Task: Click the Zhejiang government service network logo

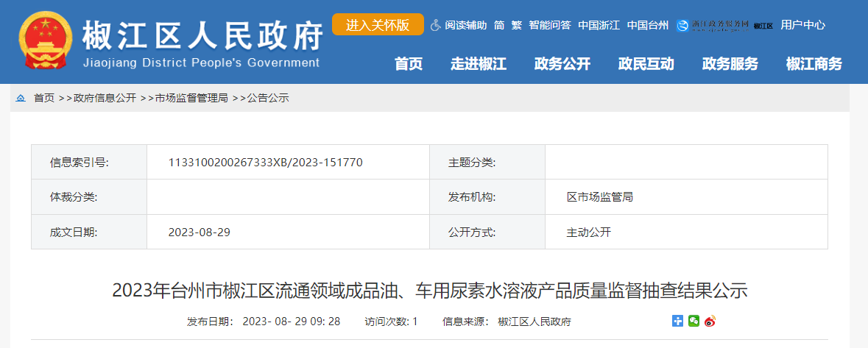Action: coord(713,26)
